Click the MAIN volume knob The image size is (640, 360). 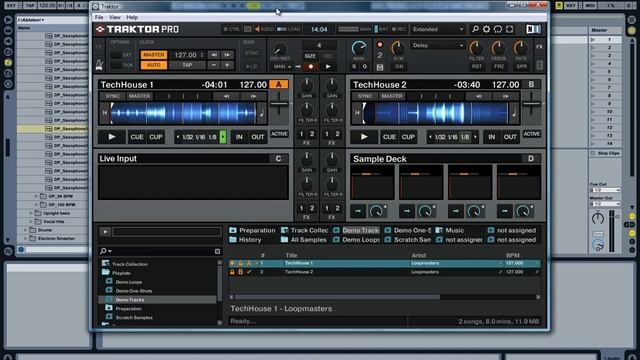pyautogui.click(x=359, y=49)
